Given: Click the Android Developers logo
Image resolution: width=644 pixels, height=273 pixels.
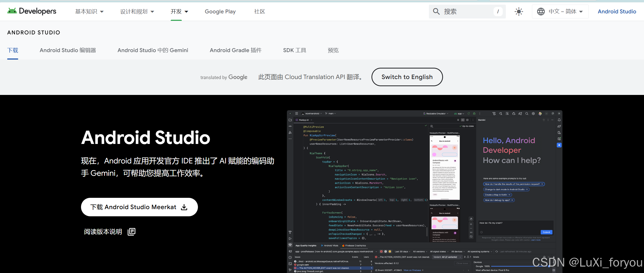Looking at the screenshot, I should pos(32,11).
